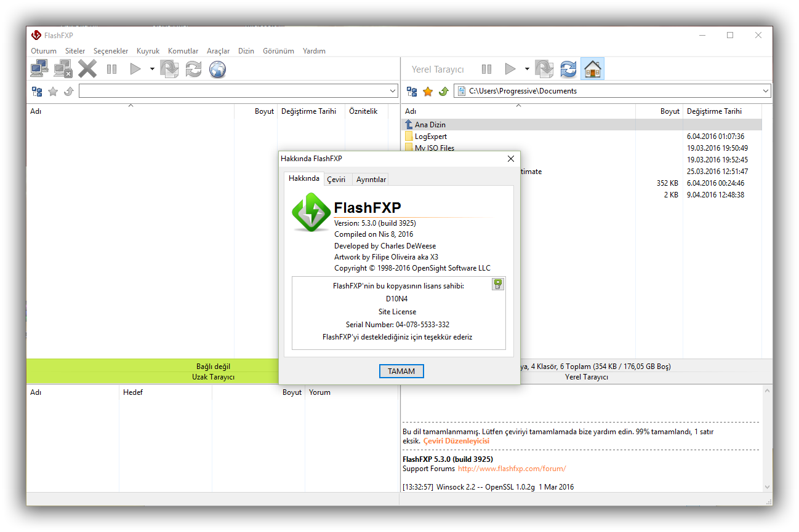Viewport: 799px width, 532px height.
Task: Open the Seçenekler menu
Action: click(x=111, y=51)
